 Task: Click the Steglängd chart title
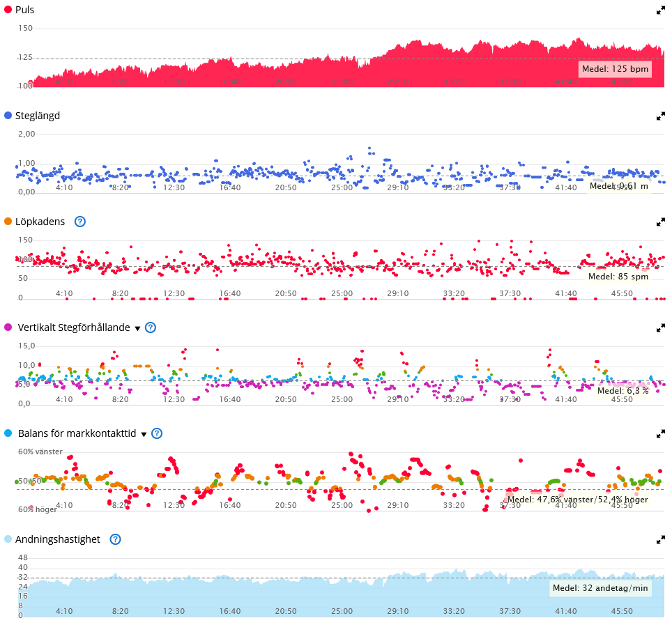point(38,116)
